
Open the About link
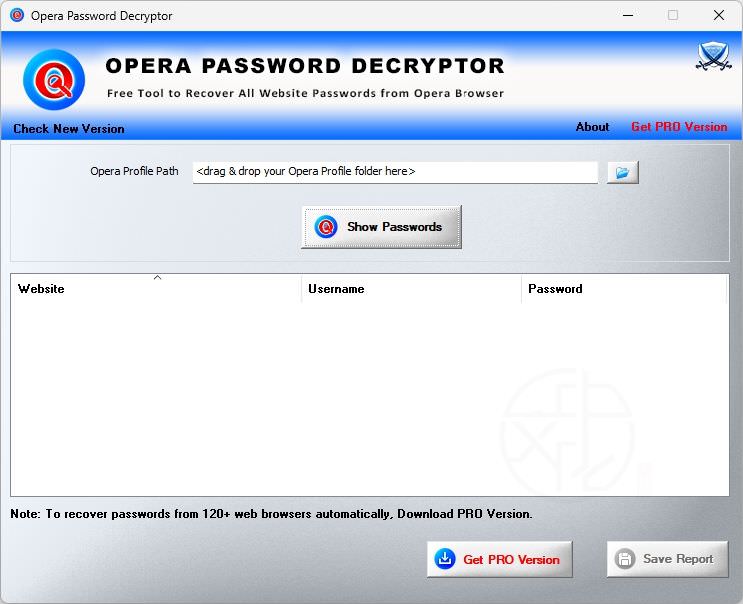click(592, 127)
